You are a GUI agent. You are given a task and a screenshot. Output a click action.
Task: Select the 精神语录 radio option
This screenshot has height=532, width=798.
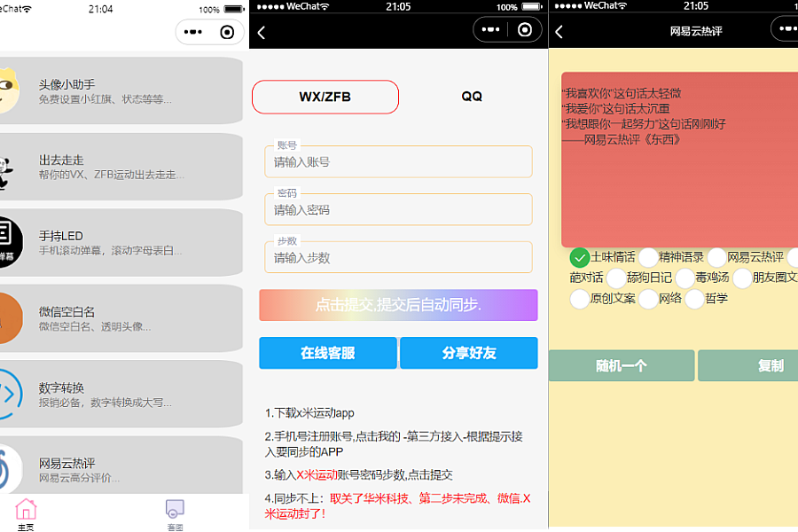click(649, 258)
